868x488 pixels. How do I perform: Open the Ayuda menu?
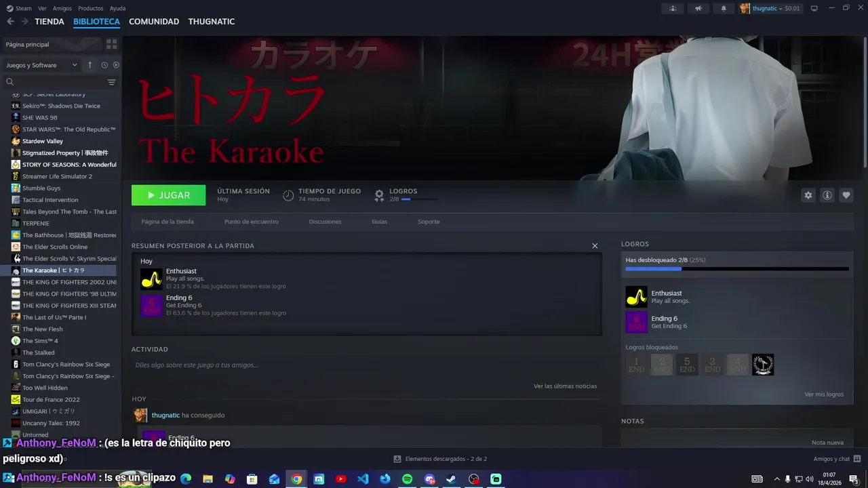117,8
